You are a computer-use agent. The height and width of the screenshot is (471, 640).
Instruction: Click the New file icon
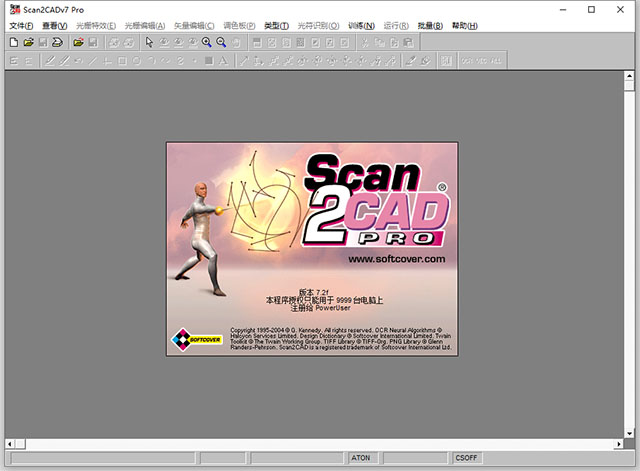click(x=13, y=43)
